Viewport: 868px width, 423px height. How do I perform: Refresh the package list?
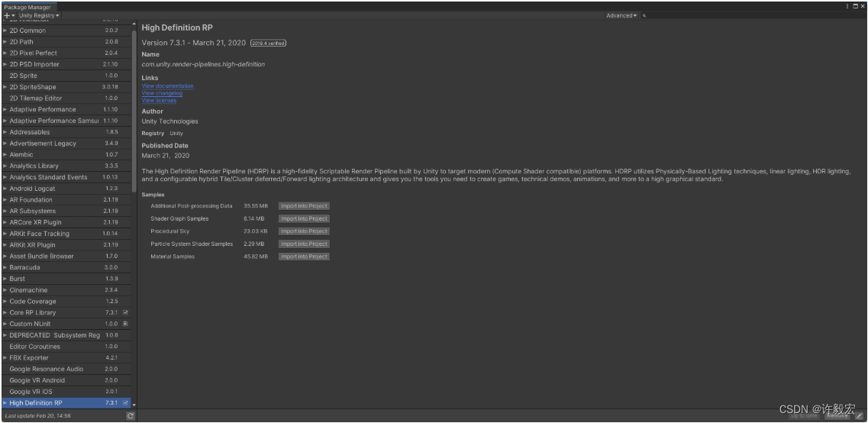pos(130,416)
